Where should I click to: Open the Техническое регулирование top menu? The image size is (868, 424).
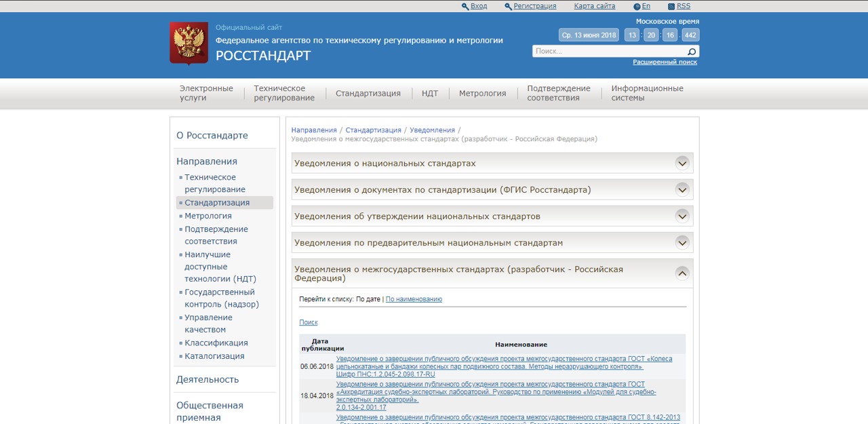tap(284, 93)
